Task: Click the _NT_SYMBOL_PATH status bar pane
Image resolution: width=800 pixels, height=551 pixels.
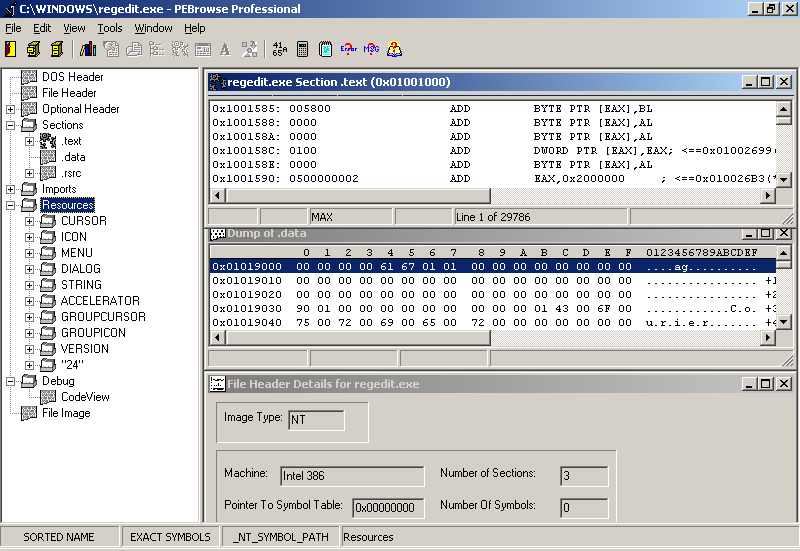Action: (281, 537)
